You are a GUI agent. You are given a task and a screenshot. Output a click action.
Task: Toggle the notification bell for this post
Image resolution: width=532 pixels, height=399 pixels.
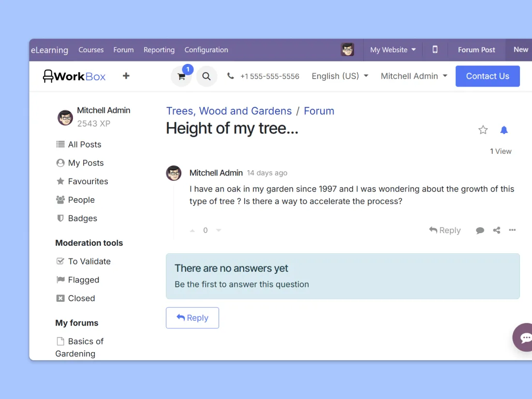(x=504, y=130)
